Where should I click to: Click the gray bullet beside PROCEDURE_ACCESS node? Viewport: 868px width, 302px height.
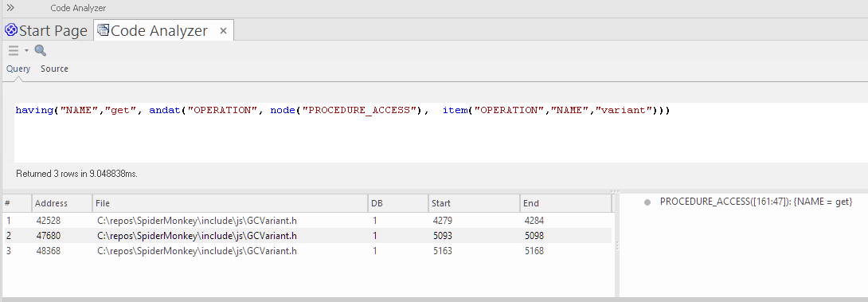647,202
